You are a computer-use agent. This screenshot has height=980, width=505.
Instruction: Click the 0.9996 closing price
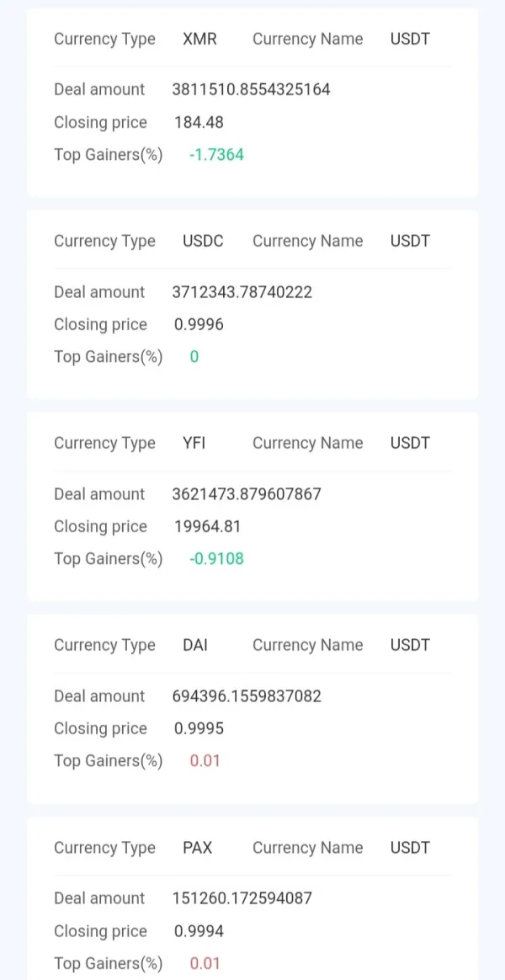coord(199,324)
